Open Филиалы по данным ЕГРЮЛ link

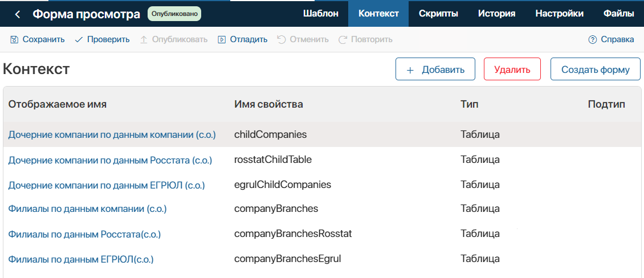click(x=81, y=260)
